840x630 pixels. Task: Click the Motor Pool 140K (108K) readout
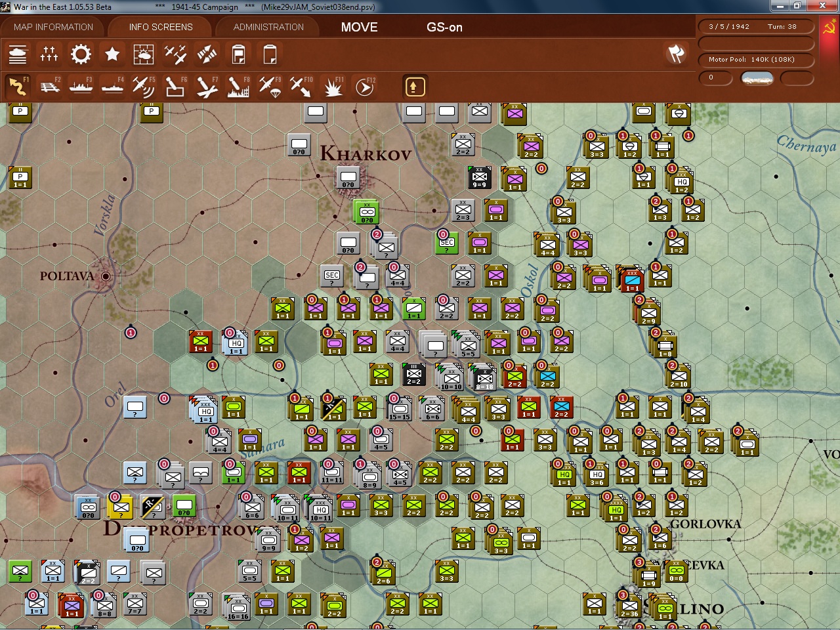pyautogui.click(x=756, y=60)
